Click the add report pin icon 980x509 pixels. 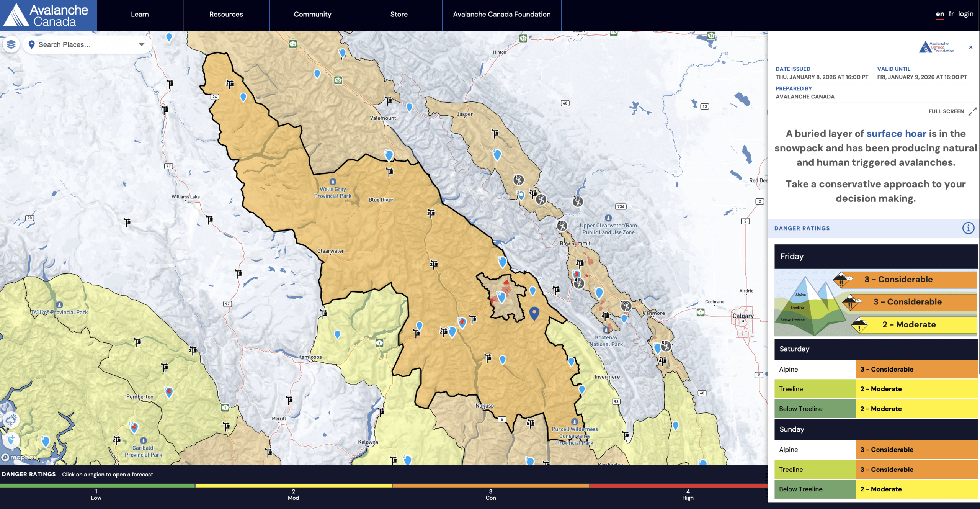point(11,439)
